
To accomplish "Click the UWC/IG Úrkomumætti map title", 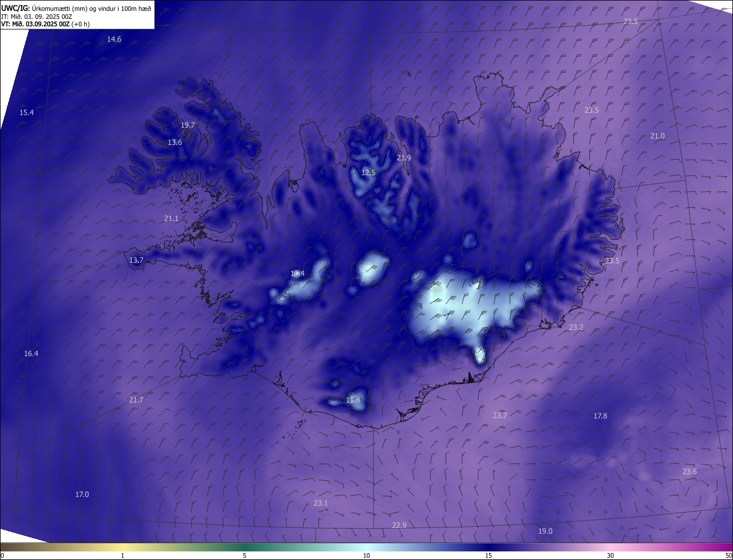I will pyautogui.click(x=76, y=8).
